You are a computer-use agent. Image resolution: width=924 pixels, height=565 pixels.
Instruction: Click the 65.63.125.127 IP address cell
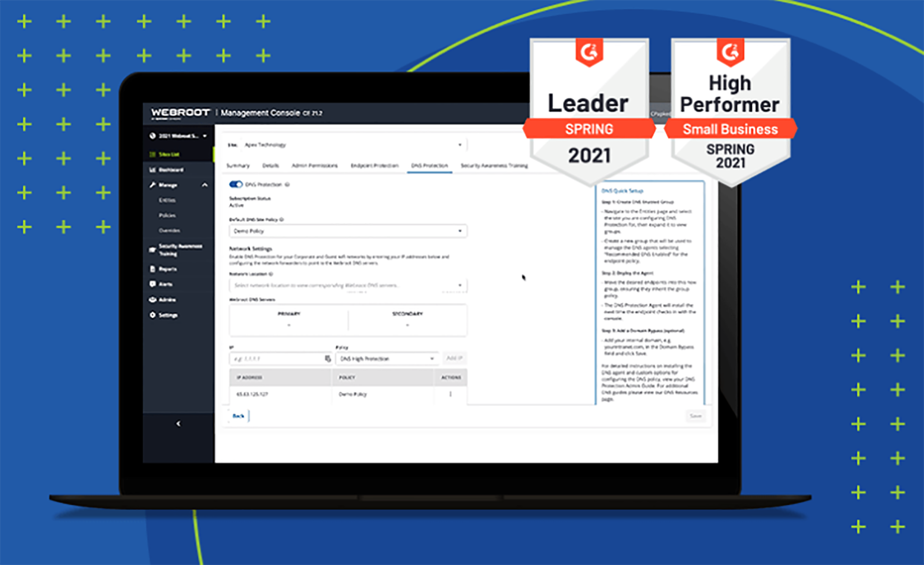point(252,394)
